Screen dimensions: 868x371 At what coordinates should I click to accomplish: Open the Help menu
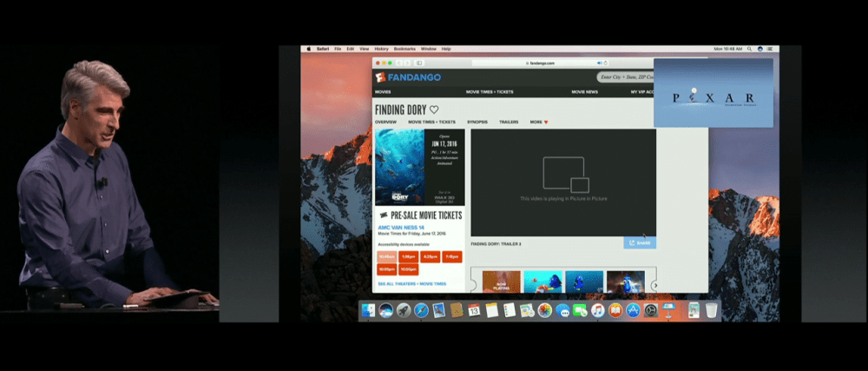[x=446, y=49]
